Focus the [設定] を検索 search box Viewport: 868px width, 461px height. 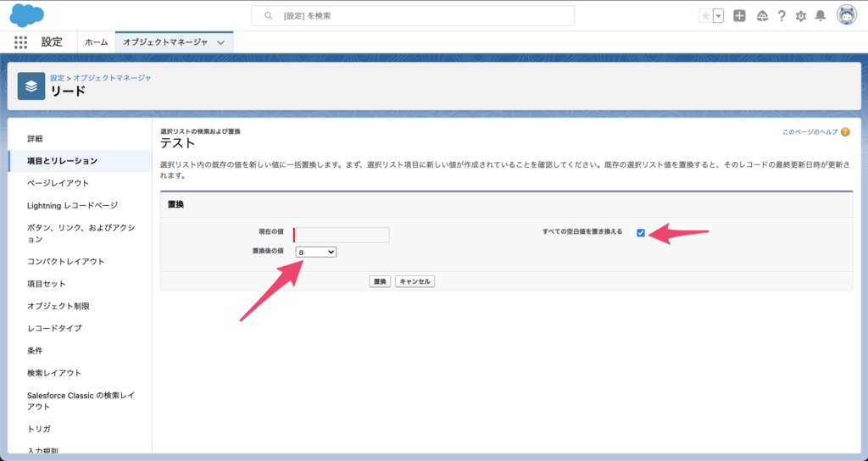coord(413,16)
